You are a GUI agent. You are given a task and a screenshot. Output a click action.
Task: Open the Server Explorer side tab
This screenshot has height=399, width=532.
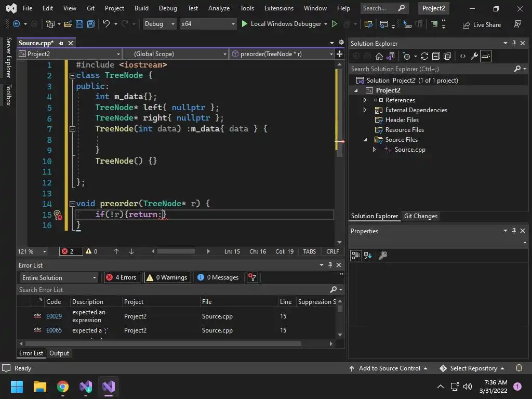pyautogui.click(x=8, y=58)
